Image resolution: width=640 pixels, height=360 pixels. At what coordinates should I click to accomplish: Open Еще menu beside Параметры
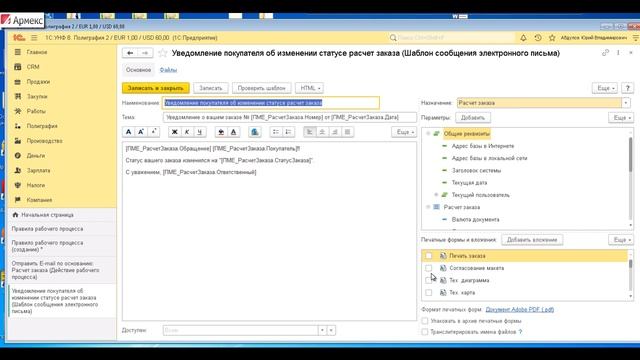click(x=621, y=118)
